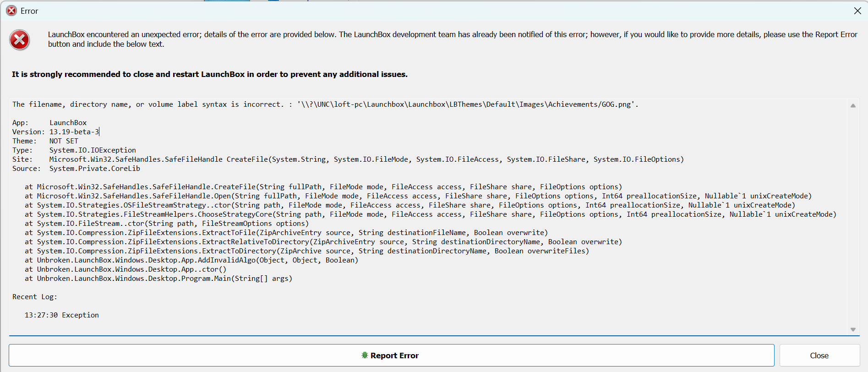The height and width of the screenshot is (372, 868).
Task: Click the Report Error button
Action: (x=391, y=356)
